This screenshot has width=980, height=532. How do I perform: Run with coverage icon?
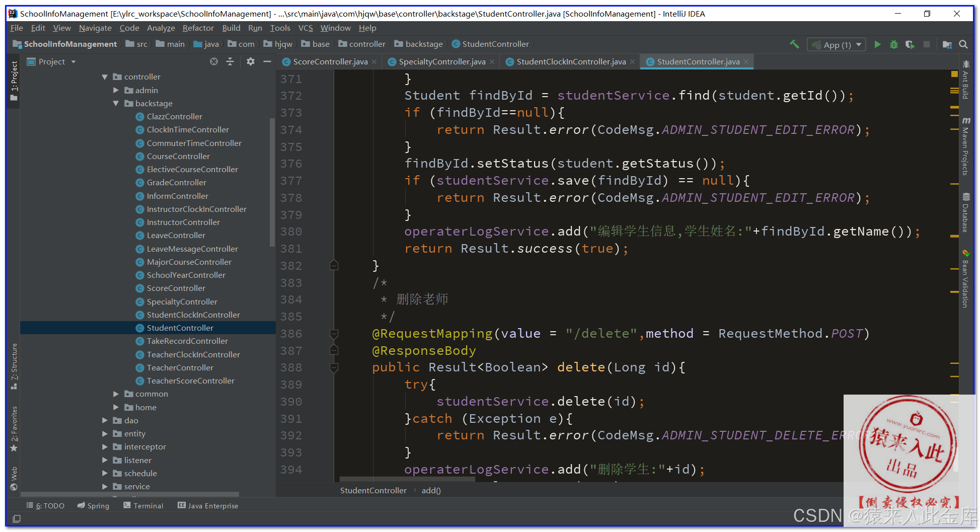point(910,44)
